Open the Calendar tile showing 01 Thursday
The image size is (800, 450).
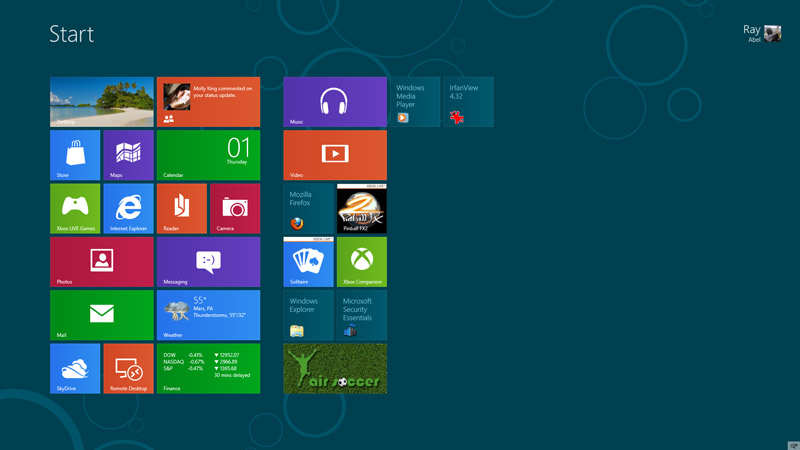(208, 155)
